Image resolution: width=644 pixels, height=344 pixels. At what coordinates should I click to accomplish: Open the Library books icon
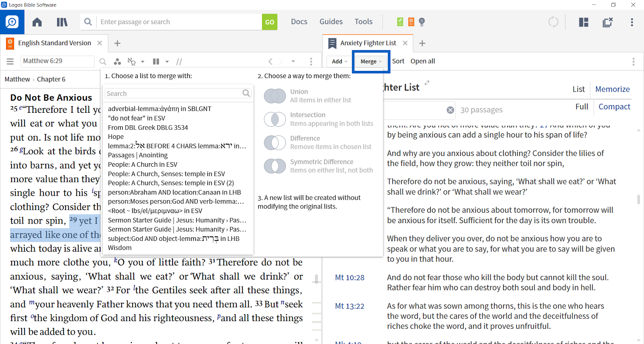click(62, 22)
